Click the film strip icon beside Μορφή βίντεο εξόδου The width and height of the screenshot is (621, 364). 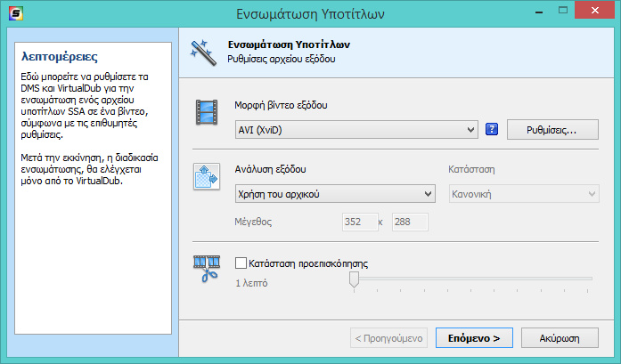(x=207, y=113)
